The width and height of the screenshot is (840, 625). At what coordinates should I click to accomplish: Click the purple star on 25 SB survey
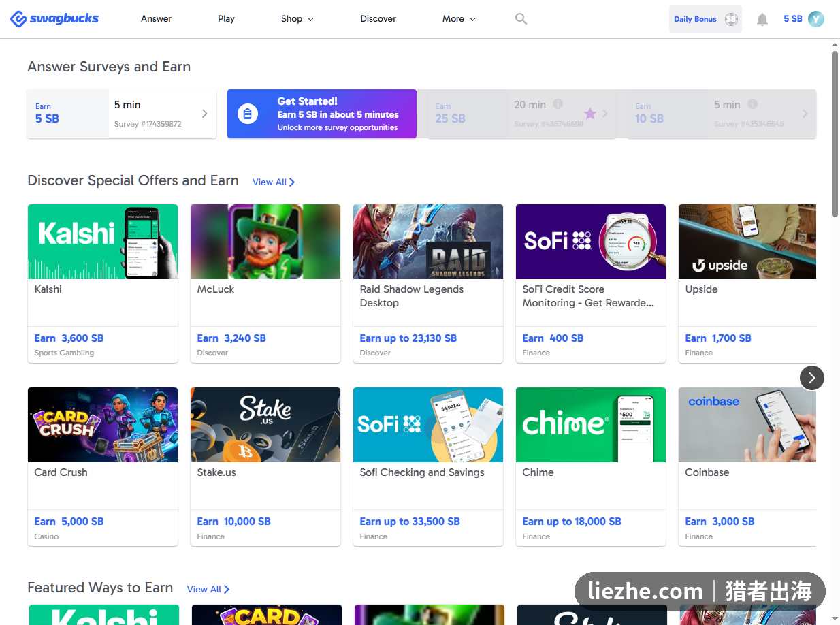pos(590,114)
